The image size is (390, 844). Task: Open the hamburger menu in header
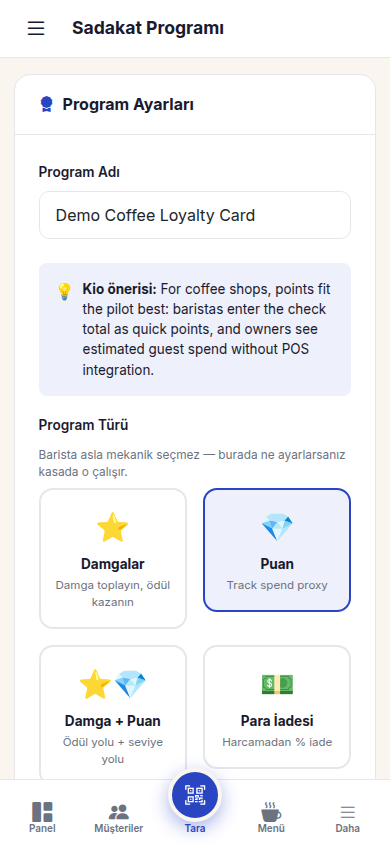(x=36, y=28)
